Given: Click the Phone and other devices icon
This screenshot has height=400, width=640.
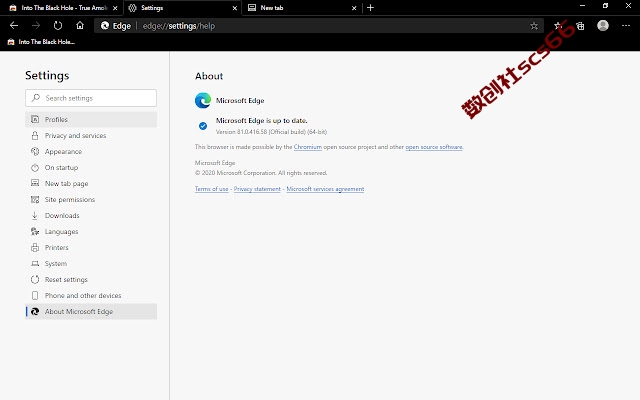Looking at the screenshot, I should [35, 295].
